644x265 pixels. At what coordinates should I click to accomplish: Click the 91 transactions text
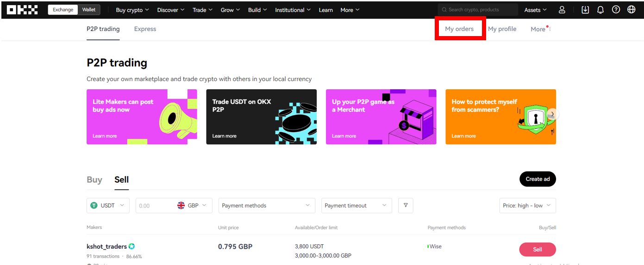click(103, 256)
